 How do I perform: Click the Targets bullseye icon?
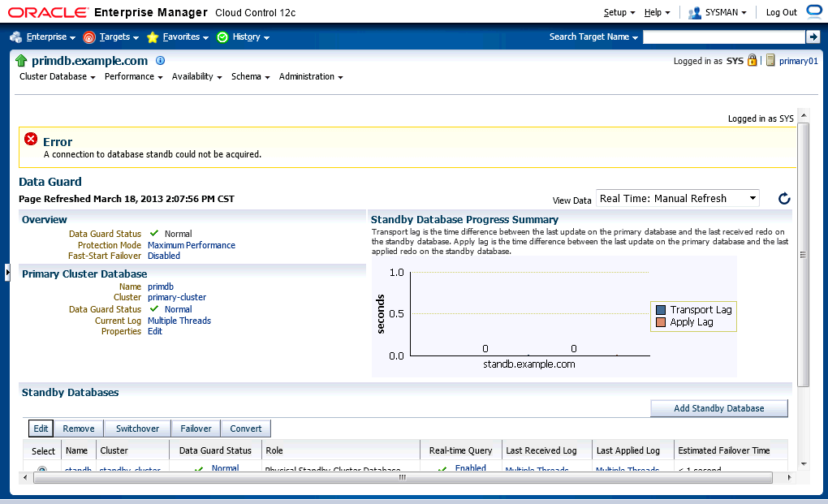pos(89,37)
